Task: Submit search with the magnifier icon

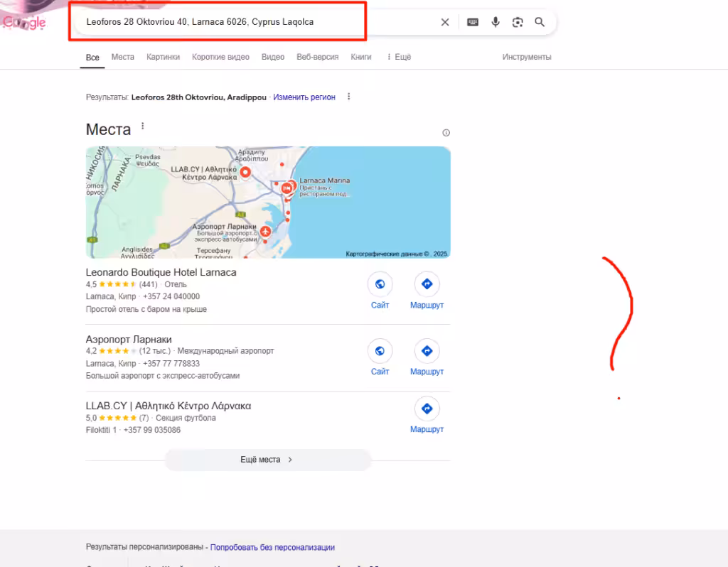Action: (540, 22)
